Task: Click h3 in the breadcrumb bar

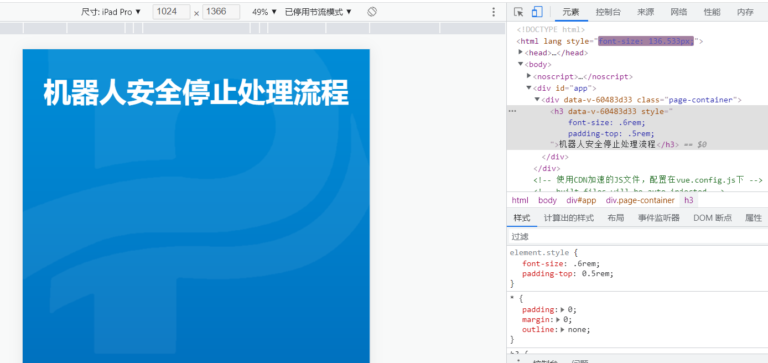Action: point(689,200)
